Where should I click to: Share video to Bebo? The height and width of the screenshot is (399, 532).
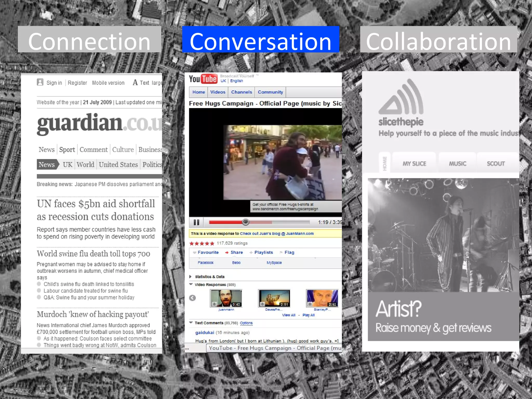[236, 263]
